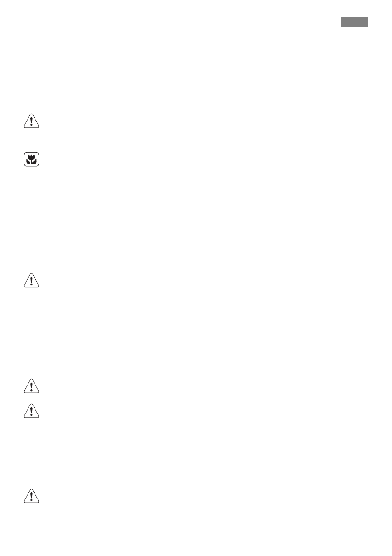Click the tulip flower environmental icon

pyautogui.click(x=32, y=160)
